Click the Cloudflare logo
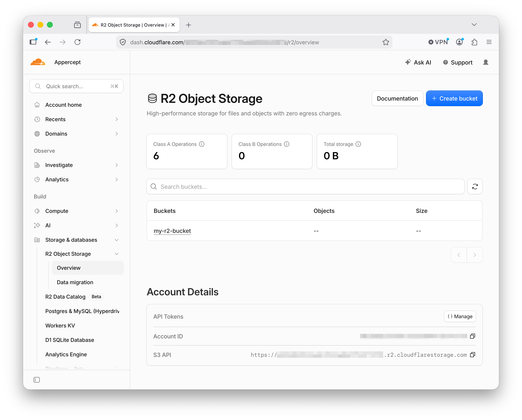This screenshot has height=420, width=522. pos(38,62)
